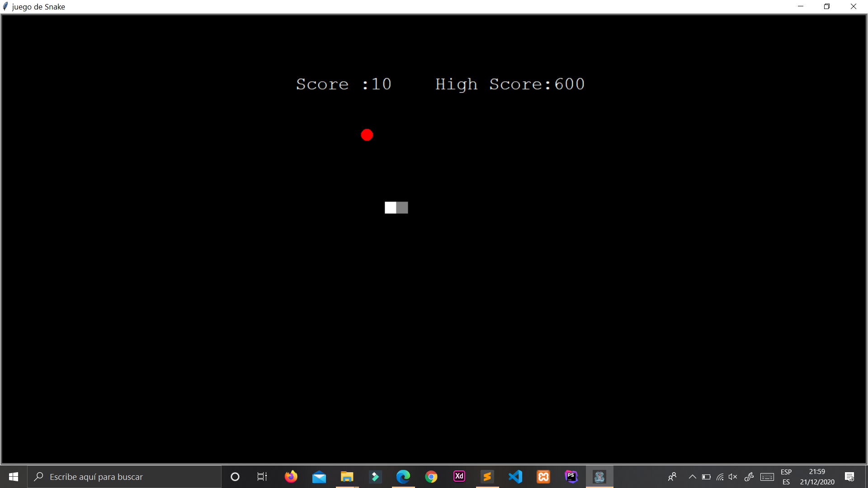Open the ESP language input switcher
The height and width of the screenshot is (488, 868).
click(786, 477)
